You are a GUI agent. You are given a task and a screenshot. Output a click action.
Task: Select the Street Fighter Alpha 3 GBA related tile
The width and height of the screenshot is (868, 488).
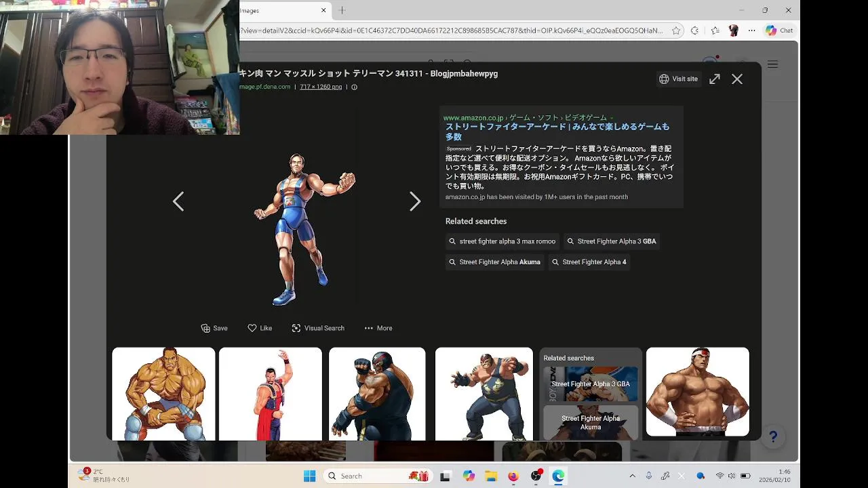pyautogui.click(x=591, y=384)
